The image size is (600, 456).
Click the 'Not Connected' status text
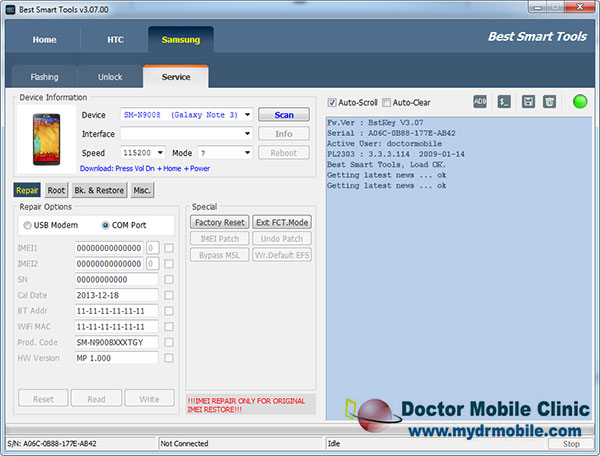click(184, 444)
